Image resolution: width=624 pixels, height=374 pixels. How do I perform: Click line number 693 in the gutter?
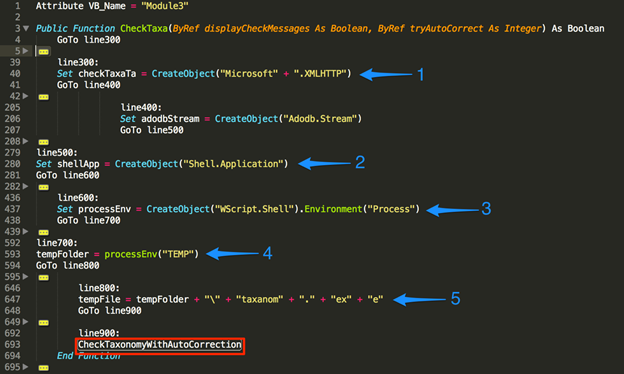[12, 344]
